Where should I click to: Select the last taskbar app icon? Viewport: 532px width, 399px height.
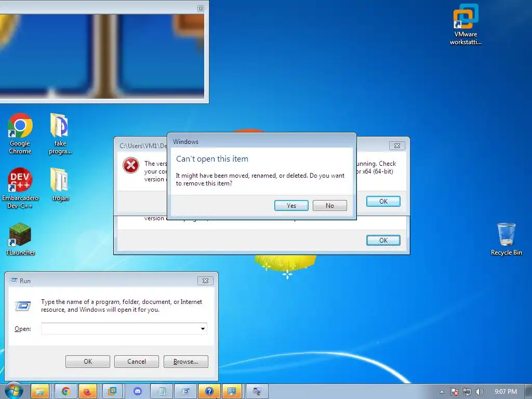tap(257, 391)
